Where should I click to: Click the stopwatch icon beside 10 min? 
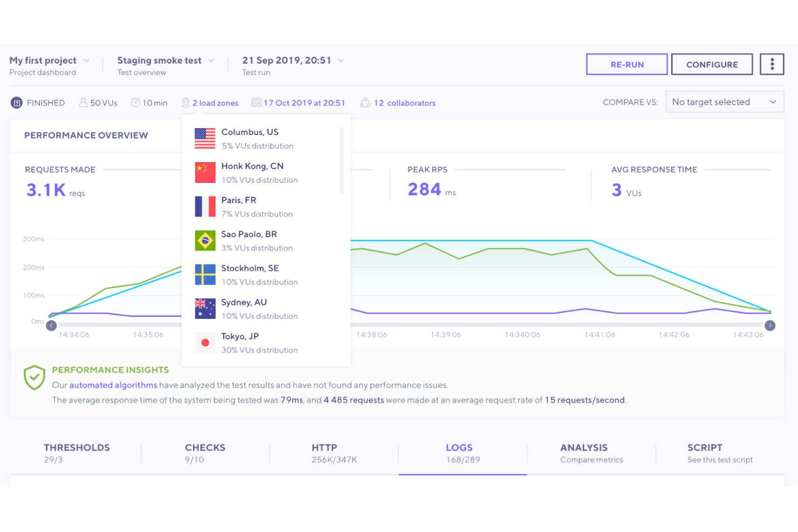click(x=135, y=102)
